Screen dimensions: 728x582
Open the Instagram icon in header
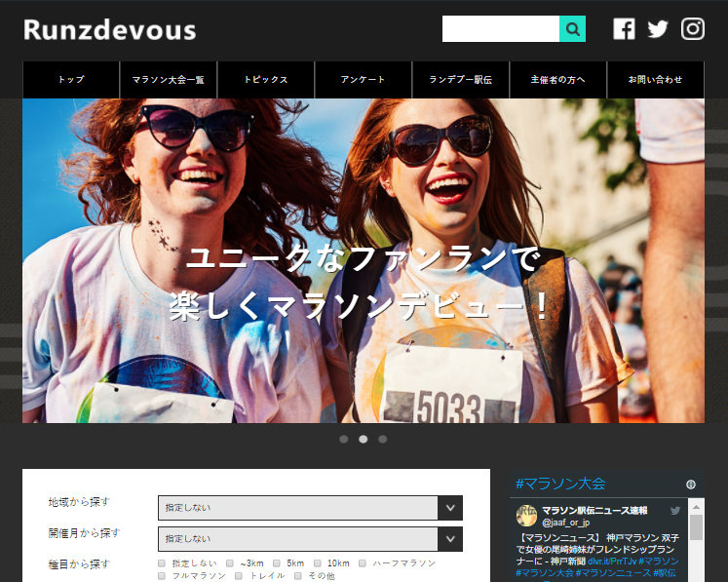coord(693,29)
